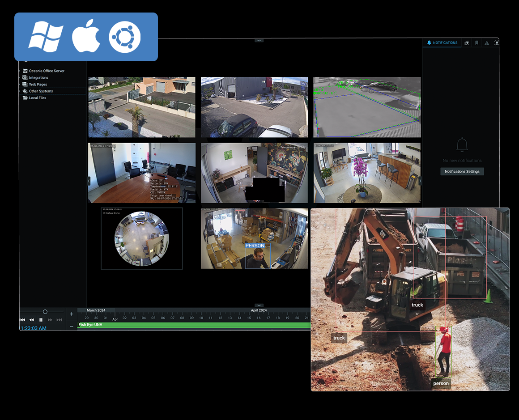Click day 29 on the timeline
The image size is (519, 420).
[87, 318]
